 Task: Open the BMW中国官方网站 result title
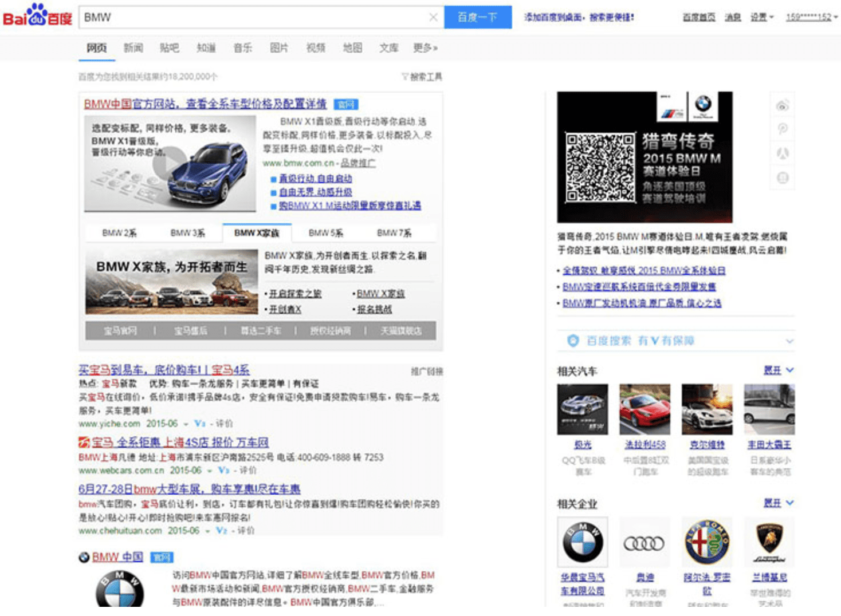[x=205, y=104]
